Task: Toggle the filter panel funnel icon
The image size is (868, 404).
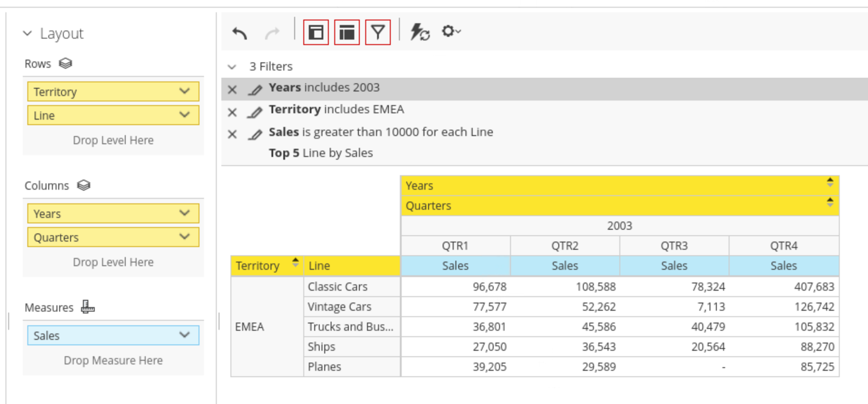Action: tap(378, 32)
